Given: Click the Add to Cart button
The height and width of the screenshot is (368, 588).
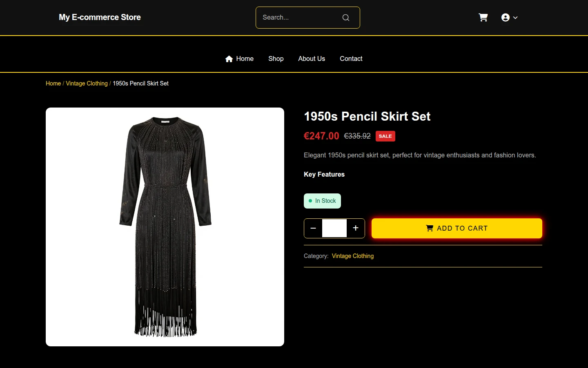Looking at the screenshot, I should pyautogui.click(x=457, y=228).
